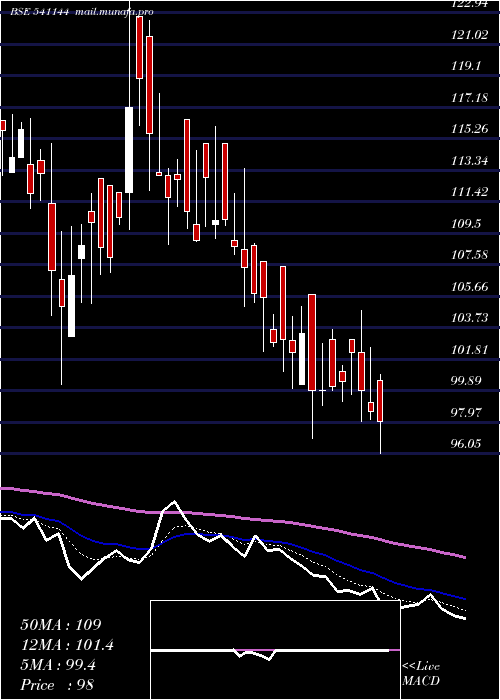Select the 121.02 price axis label
This screenshot has width=500, height=700.
[469, 35]
